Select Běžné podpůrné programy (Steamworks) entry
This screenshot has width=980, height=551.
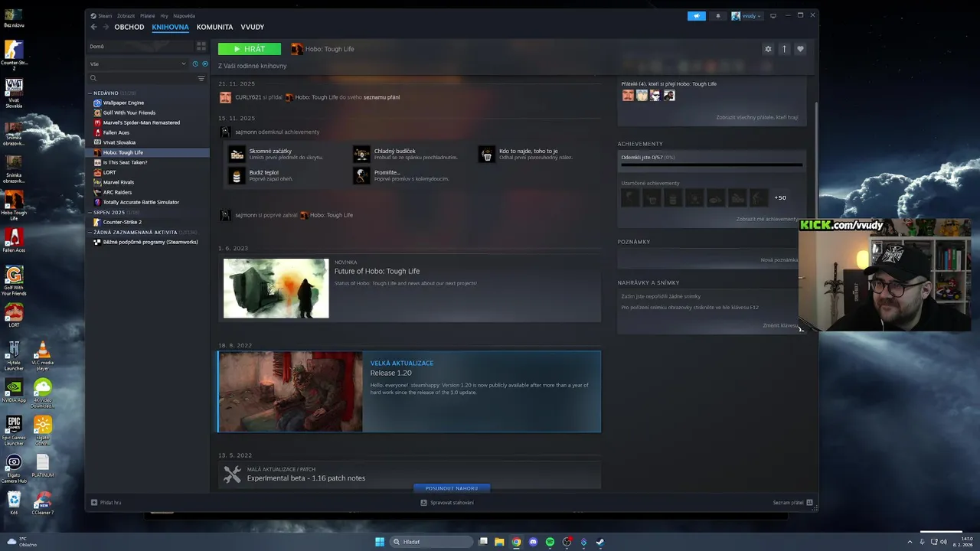tap(150, 242)
